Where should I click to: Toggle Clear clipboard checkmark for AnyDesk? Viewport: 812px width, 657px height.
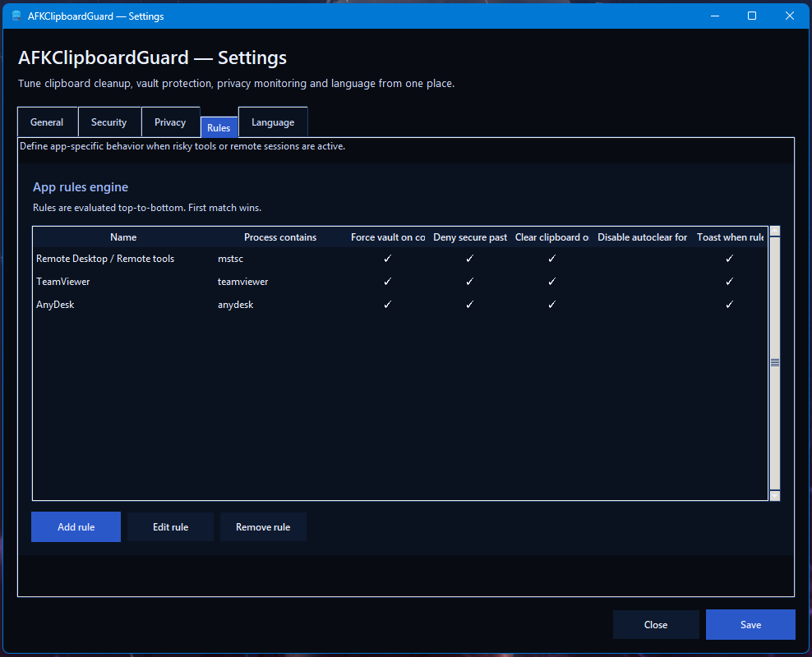551,305
